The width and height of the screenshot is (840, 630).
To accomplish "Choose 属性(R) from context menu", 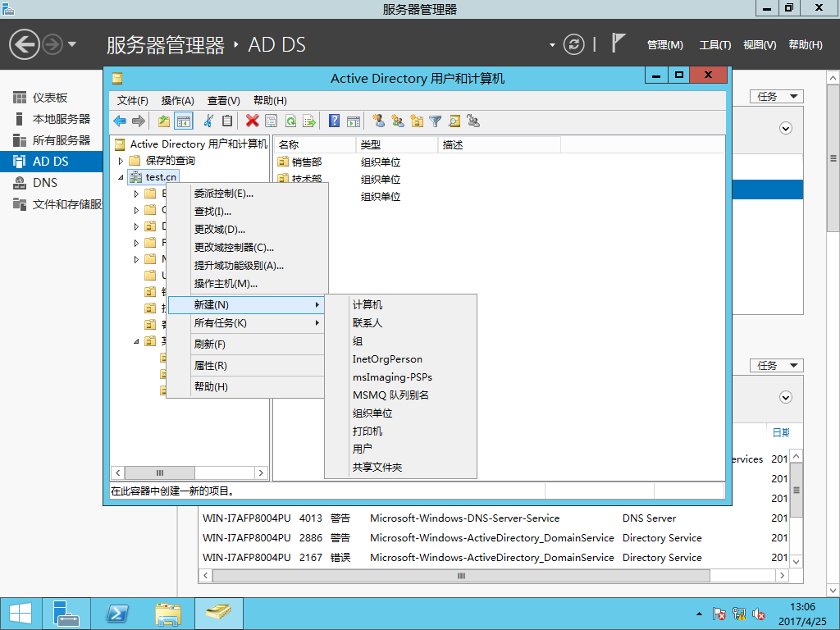I will (x=246, y=365).
